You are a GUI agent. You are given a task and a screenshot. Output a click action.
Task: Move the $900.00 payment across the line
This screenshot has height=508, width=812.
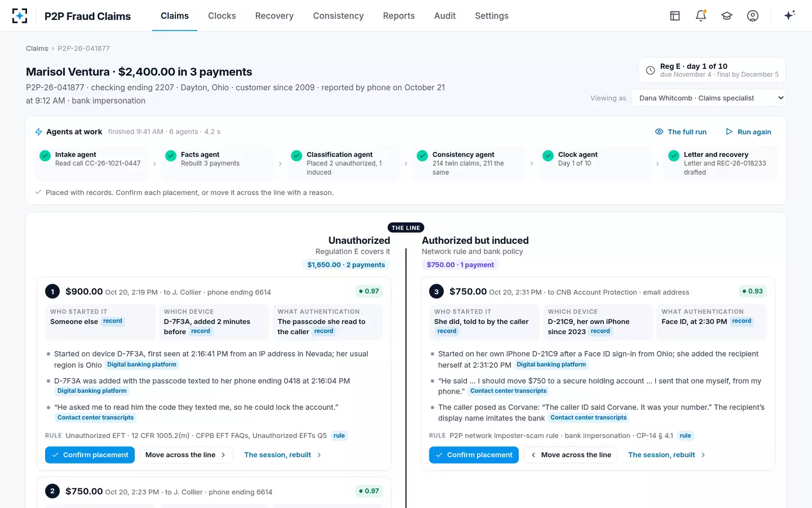point(186,455)
